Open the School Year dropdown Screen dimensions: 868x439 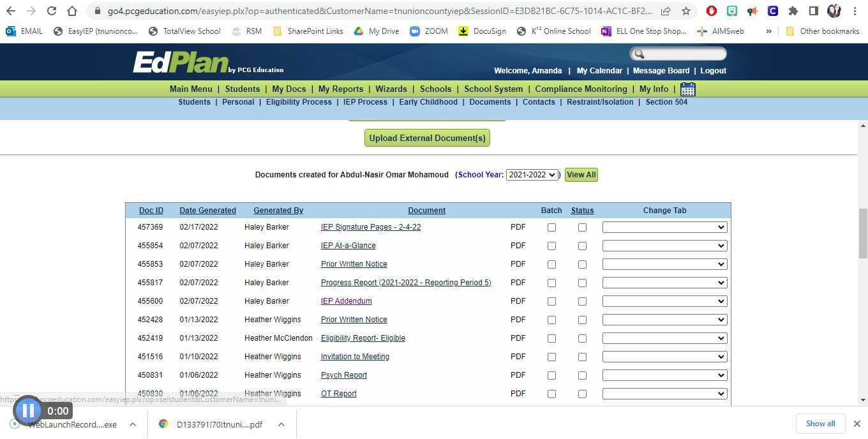pos(532,175)
